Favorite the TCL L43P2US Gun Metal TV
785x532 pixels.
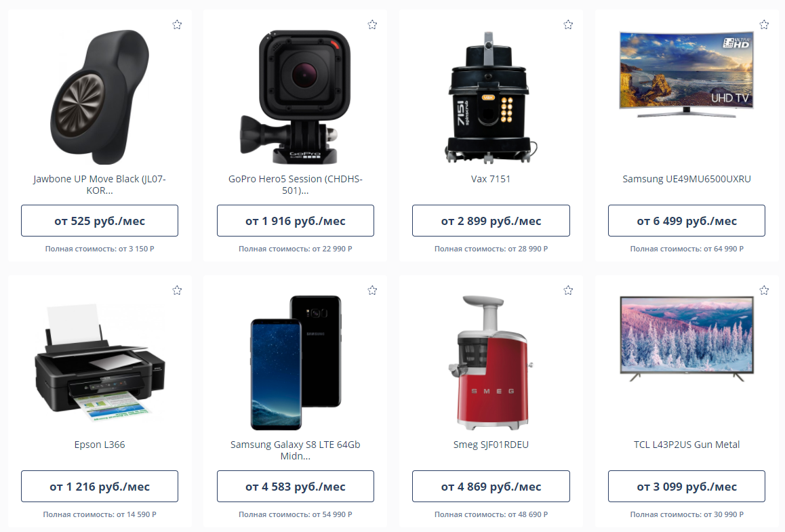(764, 290)
